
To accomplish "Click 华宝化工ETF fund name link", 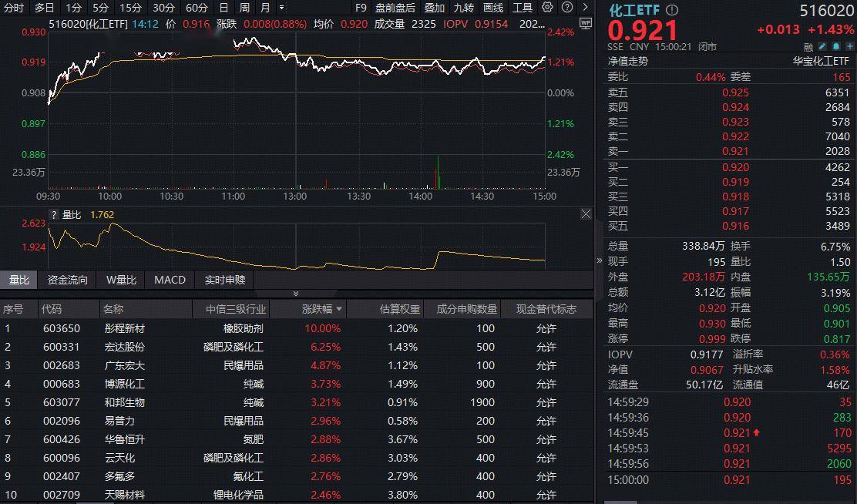I will pos(821,61).
